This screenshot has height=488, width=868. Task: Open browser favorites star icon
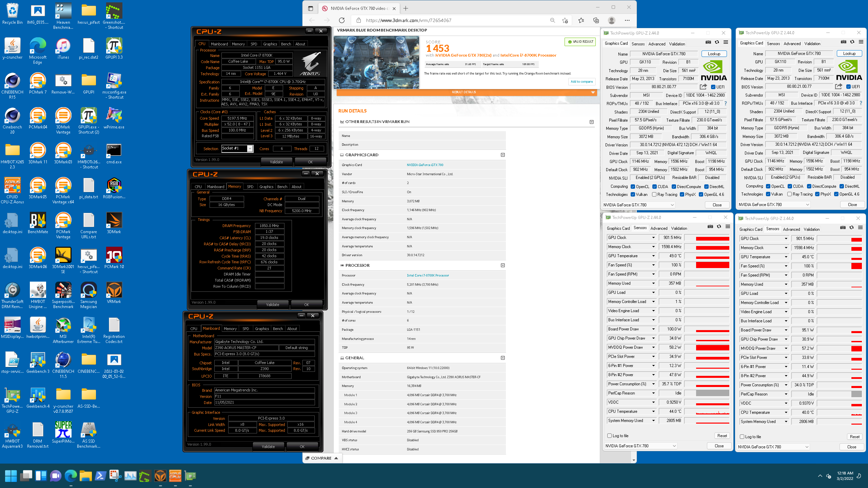coord(581,20)
